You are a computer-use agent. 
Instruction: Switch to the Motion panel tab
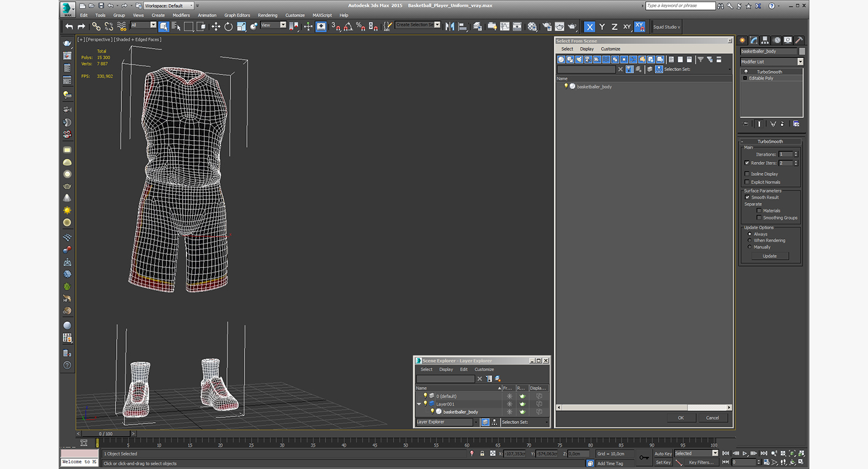[x=777, y=40]
